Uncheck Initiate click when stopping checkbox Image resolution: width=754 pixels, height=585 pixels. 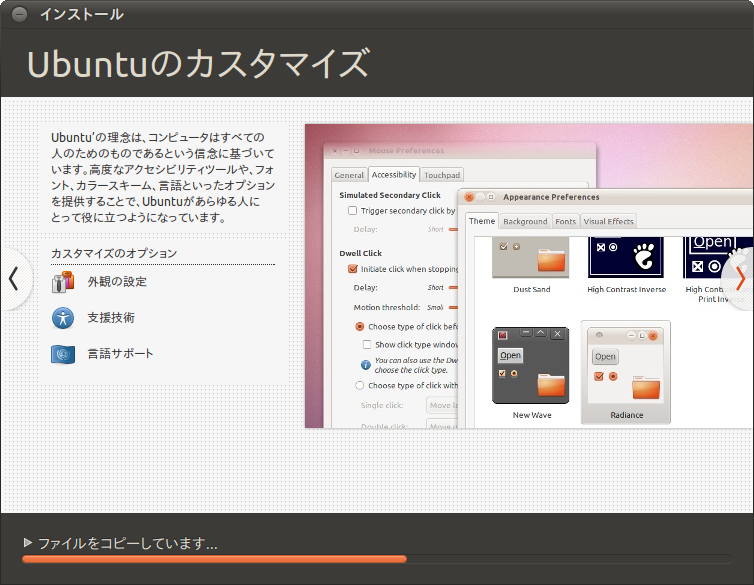[x=352, y=269]
